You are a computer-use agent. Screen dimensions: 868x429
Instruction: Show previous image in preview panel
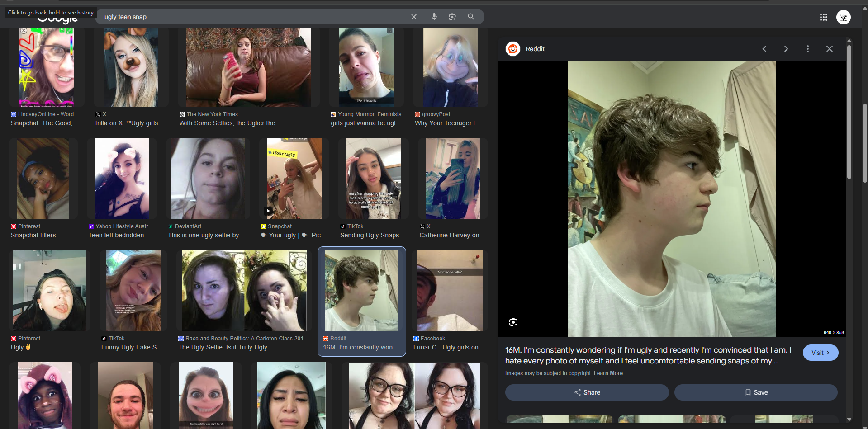764,49
